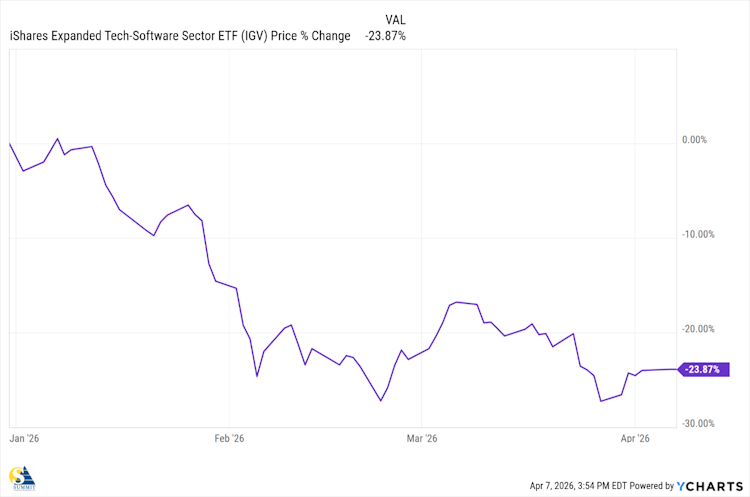The image size is (750, 497).
Task: Select the Apr '26 x-axis marker
Action: coord(635,438)
